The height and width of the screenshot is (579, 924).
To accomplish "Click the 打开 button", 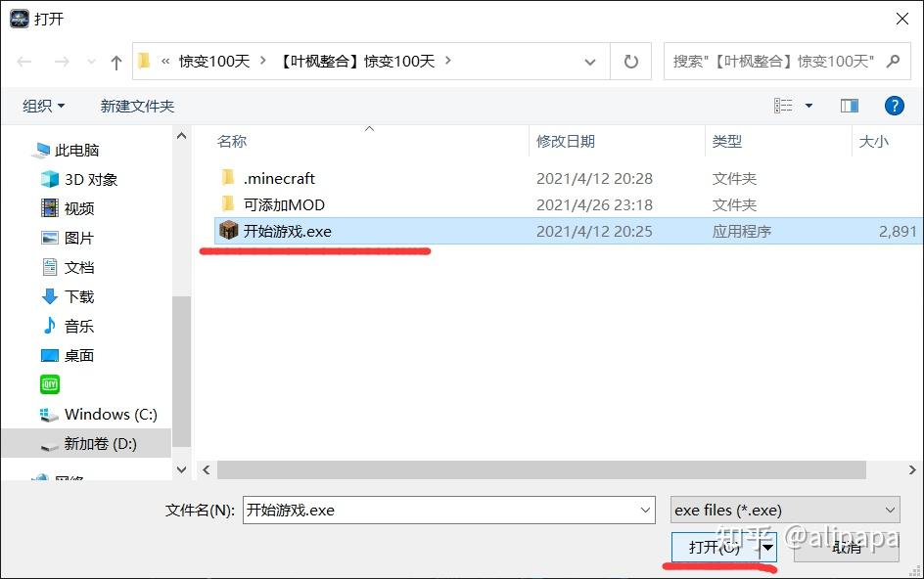I will [x=715, y=547].
